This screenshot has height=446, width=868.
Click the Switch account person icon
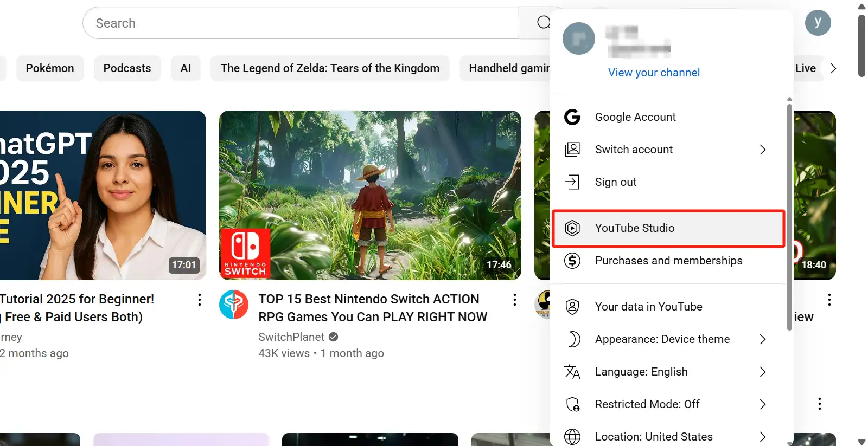(x=572, y=150)
